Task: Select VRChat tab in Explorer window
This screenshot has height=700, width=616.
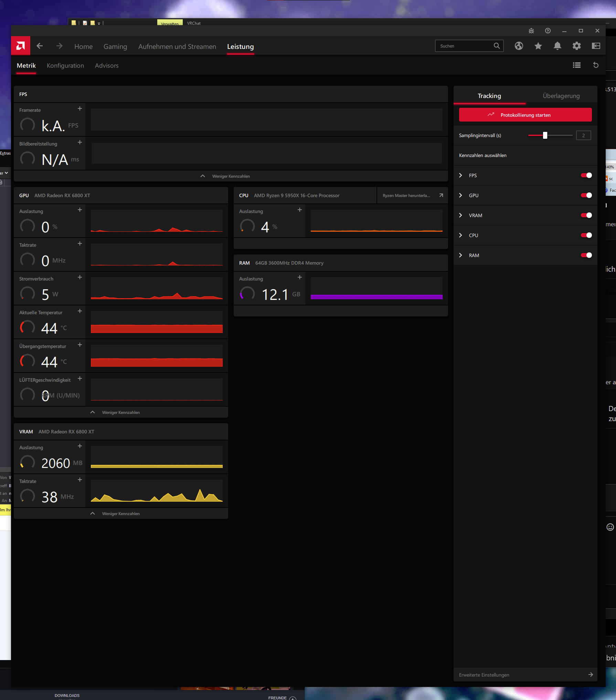Action: (x=194, y=23)
